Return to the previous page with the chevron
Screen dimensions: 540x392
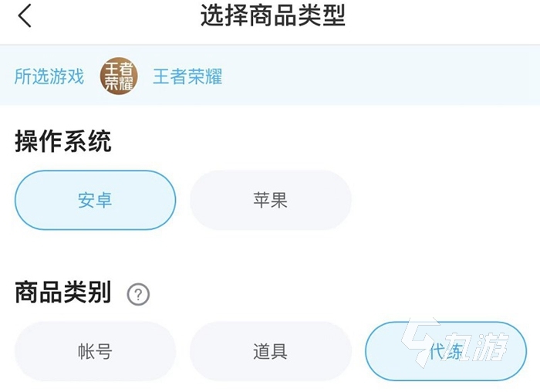pyautogui.click(x=25, y=15)
